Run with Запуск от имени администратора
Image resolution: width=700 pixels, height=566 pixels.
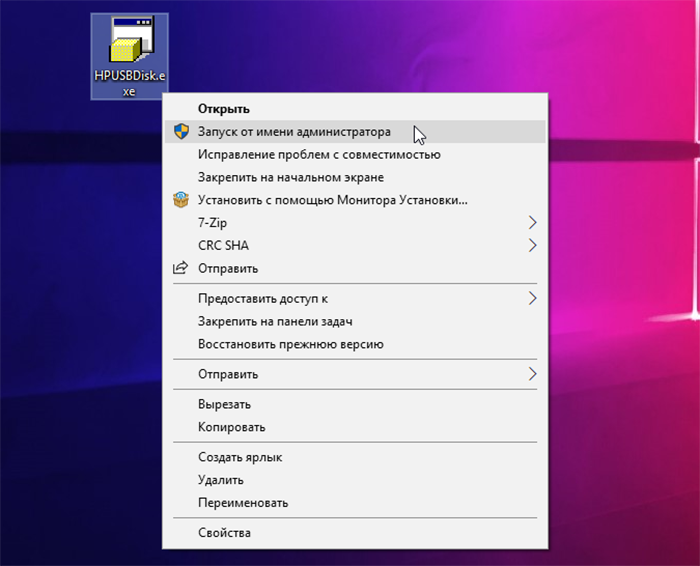355,132
